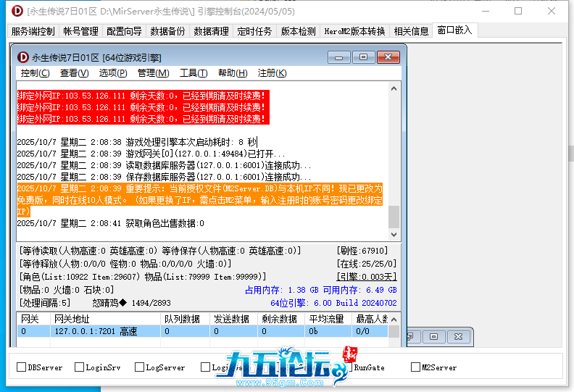
Task: Select the 127.0.0.1:7201 gateway row
Action: coord(94,331)
